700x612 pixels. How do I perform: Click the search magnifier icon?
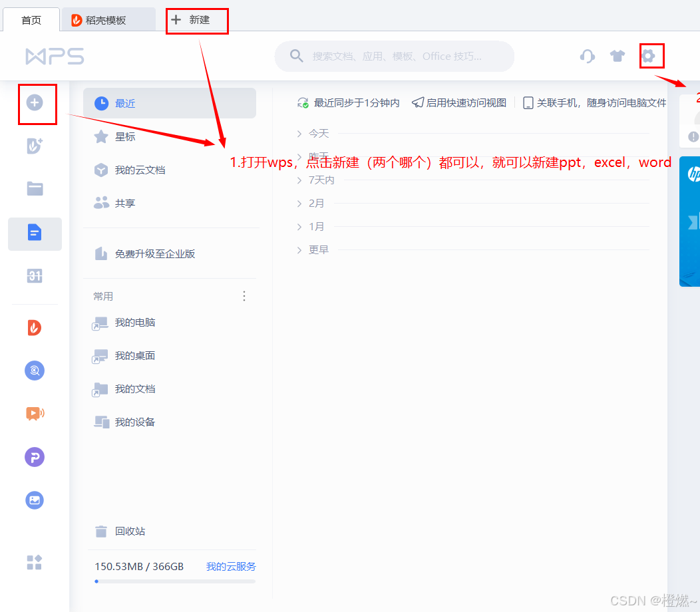pos(296,57)
